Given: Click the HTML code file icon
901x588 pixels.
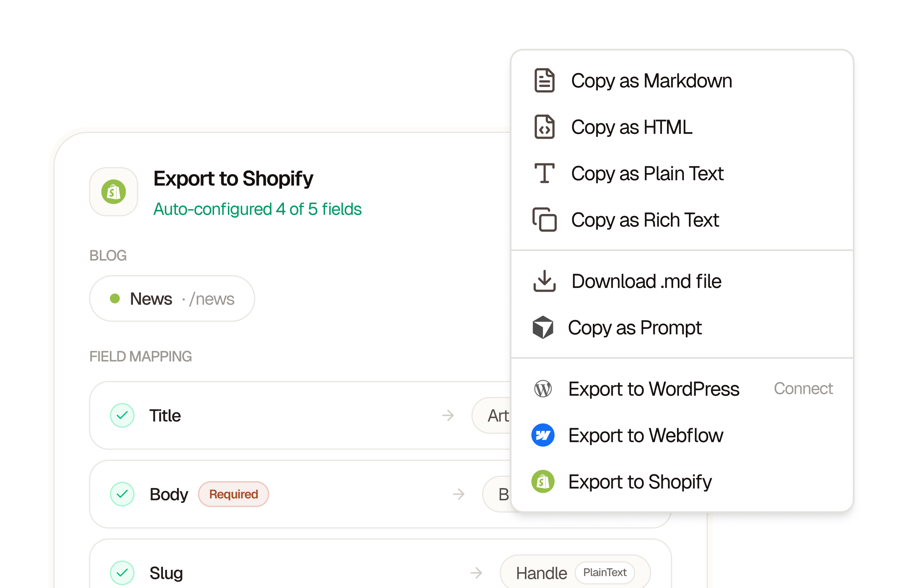Looking at the screenshot, I should [x=544, y=127].
